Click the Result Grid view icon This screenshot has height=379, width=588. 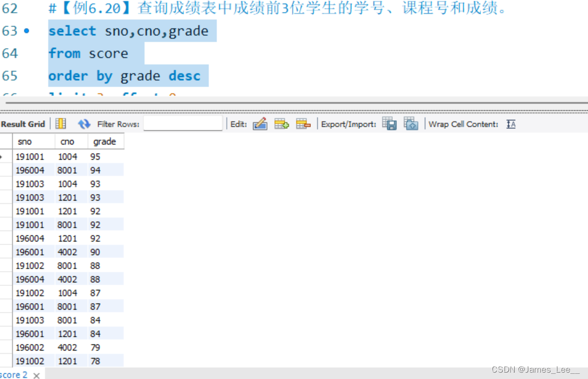(60, 123)
